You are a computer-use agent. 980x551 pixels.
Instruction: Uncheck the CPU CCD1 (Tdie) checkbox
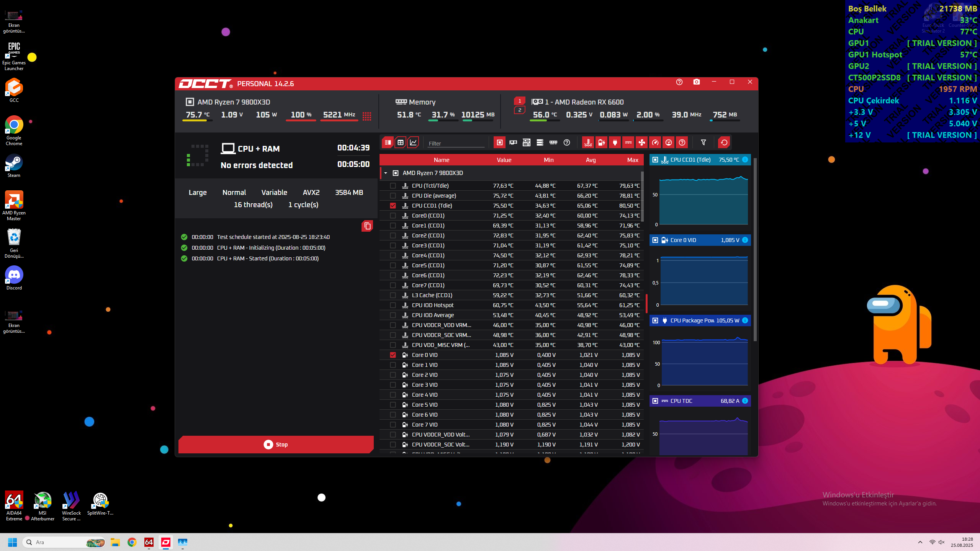(x=393, y=206)
